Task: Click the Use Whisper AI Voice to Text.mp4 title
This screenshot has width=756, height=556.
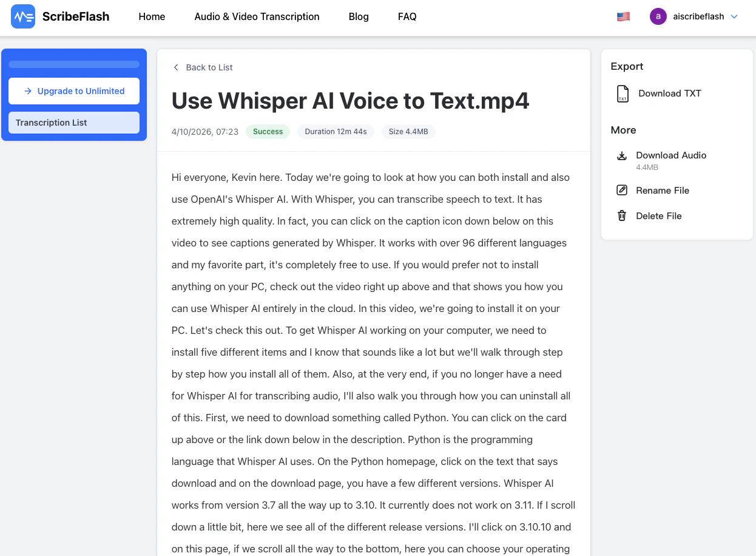Action: (x=351, y=101)
